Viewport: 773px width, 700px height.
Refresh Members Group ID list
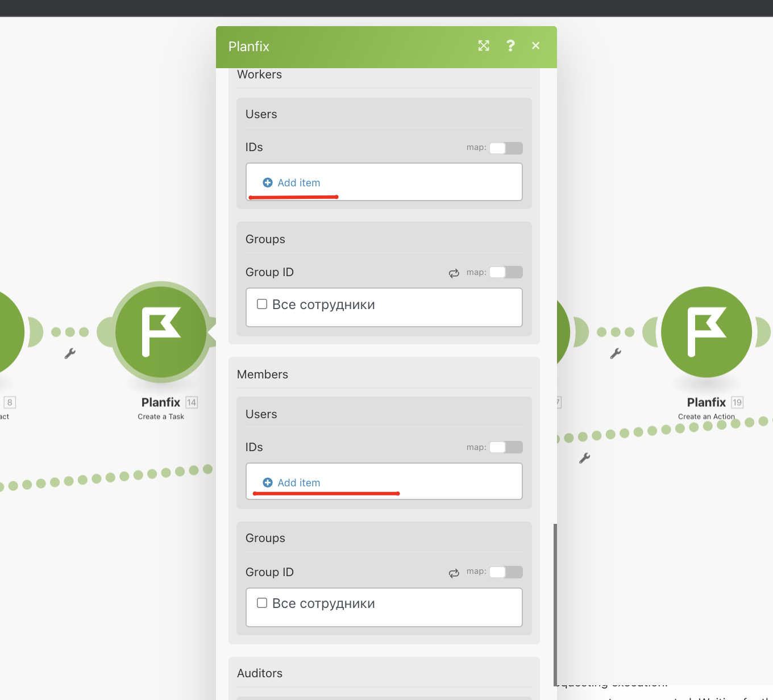click(x=454, y=573)
